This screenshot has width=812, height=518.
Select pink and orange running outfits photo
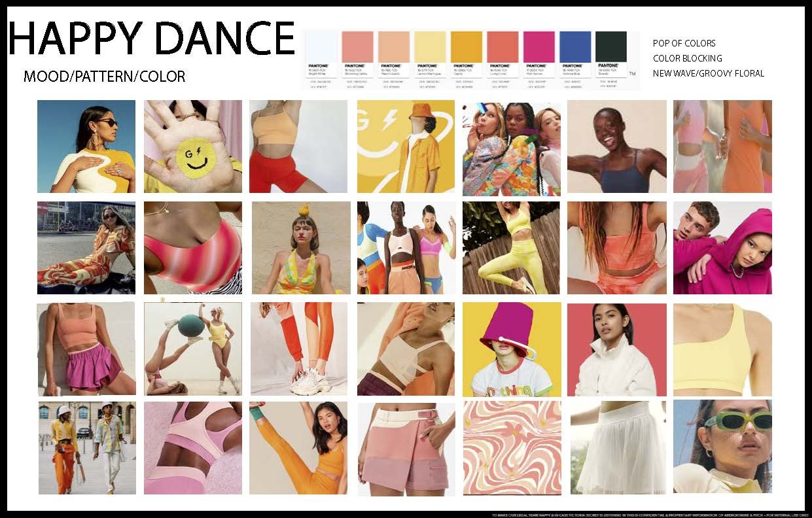click(x=722, y=147)
